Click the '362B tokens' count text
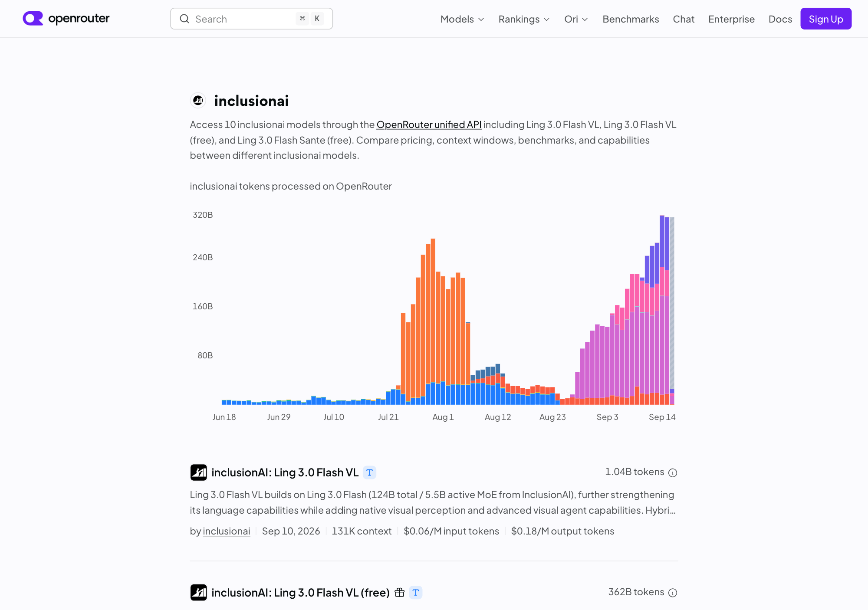The image size is (868, 610). point(636,592)
